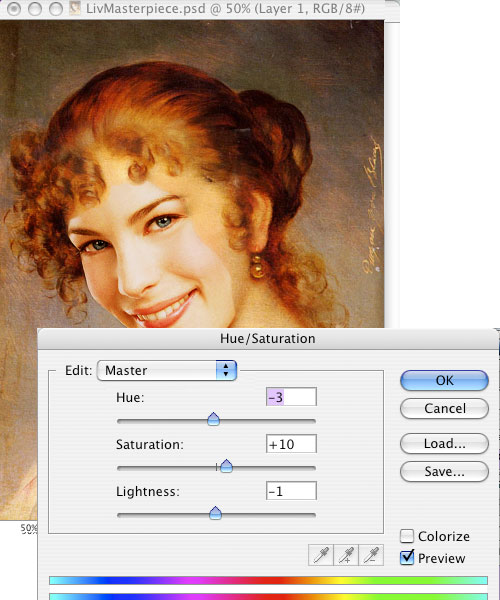
Task: Click OK to apply Hue/Saturation
Action: tap(444, 380)
